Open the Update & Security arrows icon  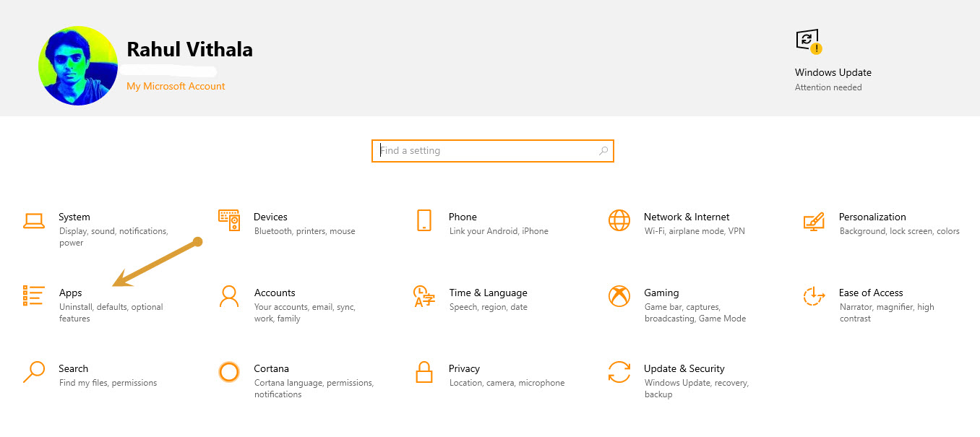619,372
